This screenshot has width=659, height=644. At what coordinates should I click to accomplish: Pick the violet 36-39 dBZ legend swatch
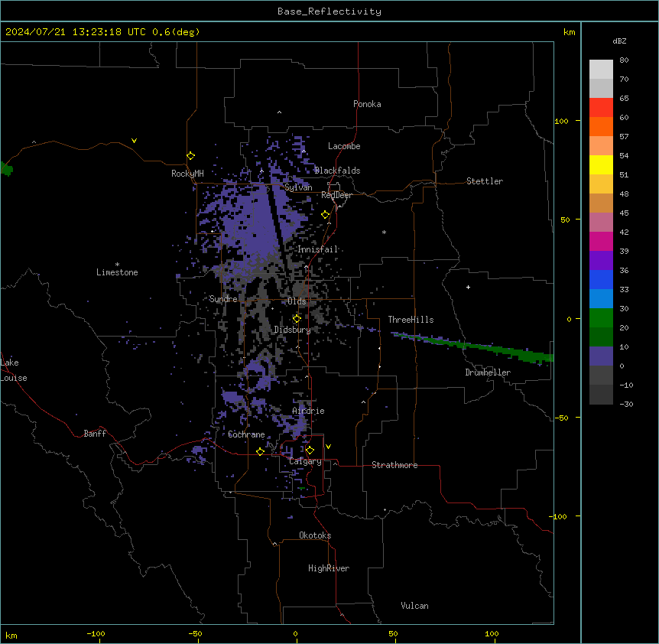point(601,261)
